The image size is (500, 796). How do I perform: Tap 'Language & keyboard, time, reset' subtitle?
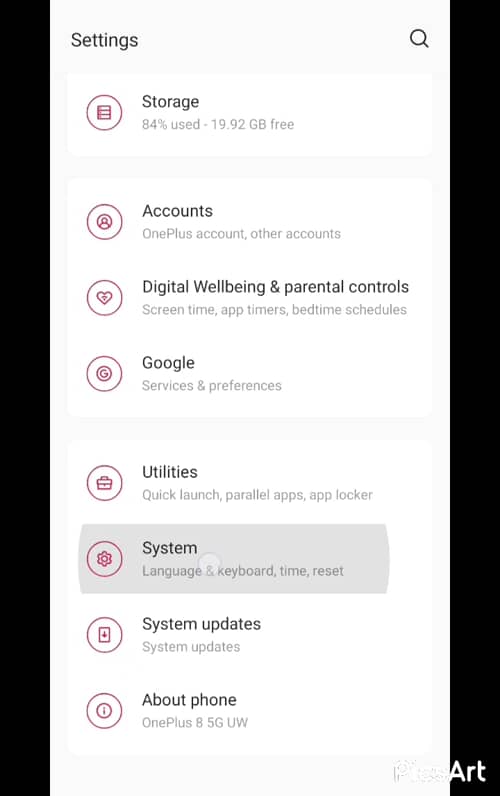243,571
